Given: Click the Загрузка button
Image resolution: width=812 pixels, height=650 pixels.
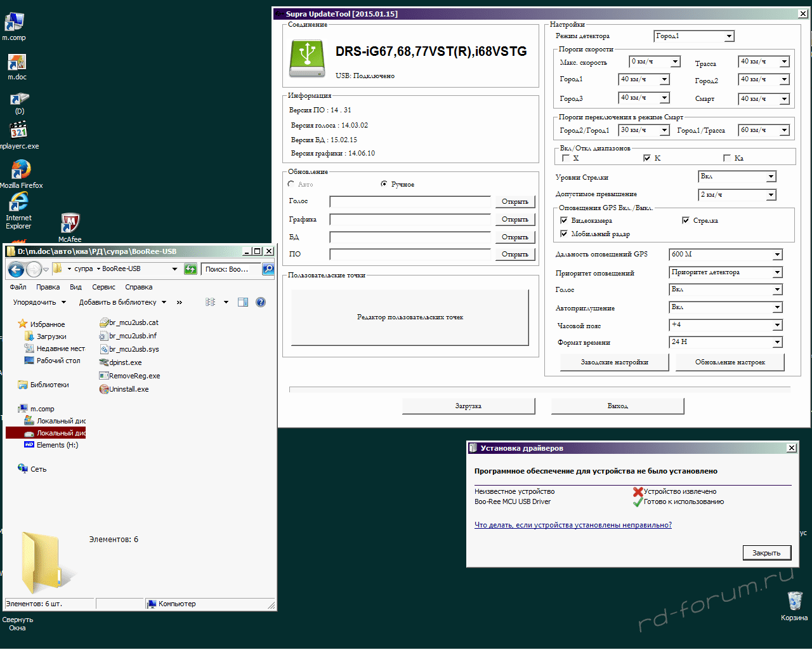Looking at the screenshot, I should coord(468,406).
